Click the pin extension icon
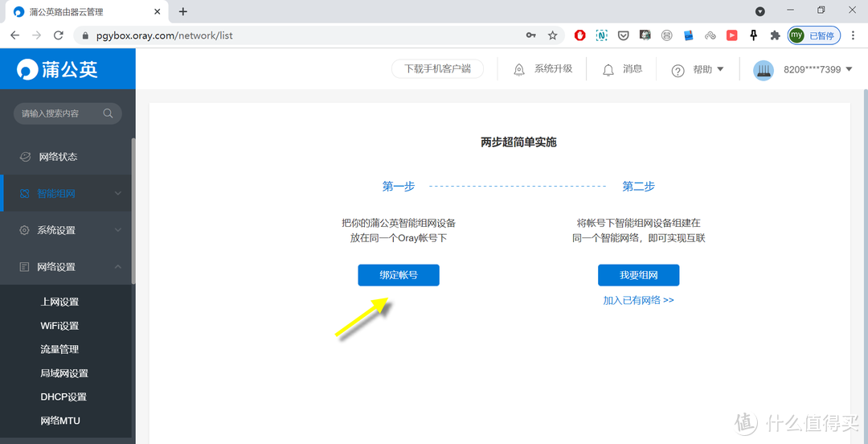The image size is (868, 444). point(753,35)
